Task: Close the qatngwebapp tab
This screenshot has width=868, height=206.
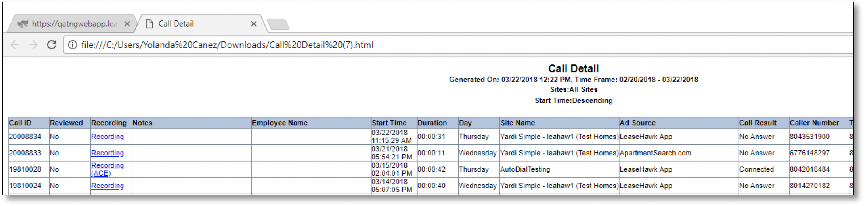Action: [x=127, y=24]
